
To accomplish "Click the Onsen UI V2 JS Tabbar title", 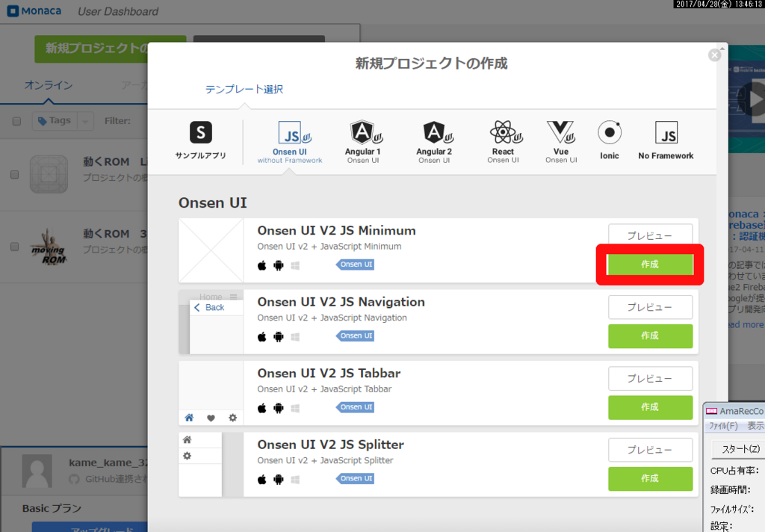I will [x=329, y=374].
